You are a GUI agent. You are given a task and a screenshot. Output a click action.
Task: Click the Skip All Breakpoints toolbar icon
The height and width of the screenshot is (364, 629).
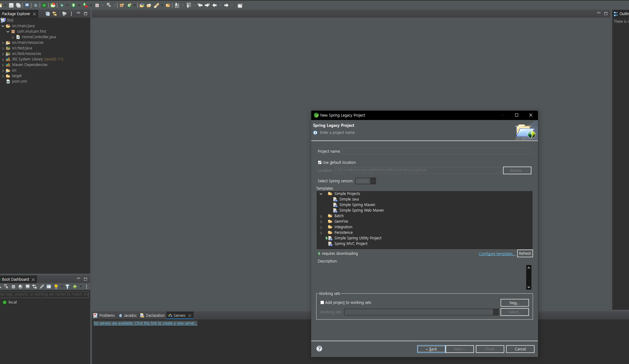[36, 5]
